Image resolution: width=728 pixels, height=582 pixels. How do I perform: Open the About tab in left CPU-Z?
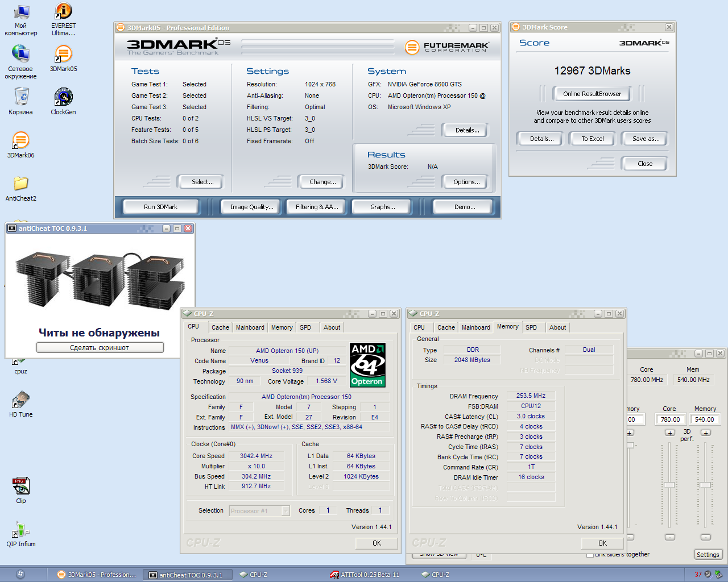[332, 327]
